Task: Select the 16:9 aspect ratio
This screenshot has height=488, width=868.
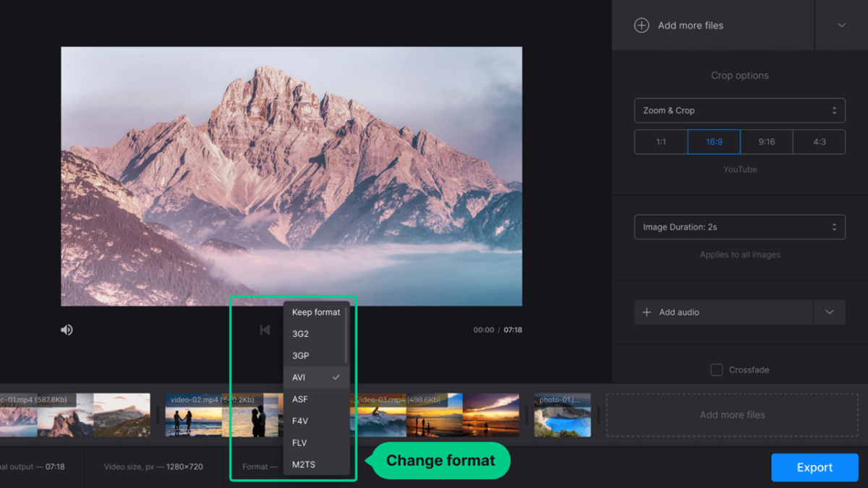Action: point(714,142)
